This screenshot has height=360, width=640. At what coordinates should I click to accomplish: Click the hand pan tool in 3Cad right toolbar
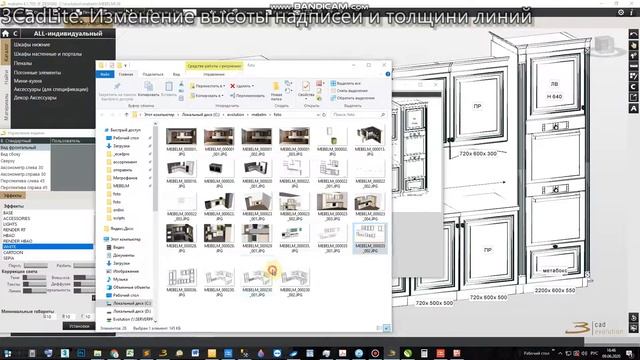pos(633,45)
